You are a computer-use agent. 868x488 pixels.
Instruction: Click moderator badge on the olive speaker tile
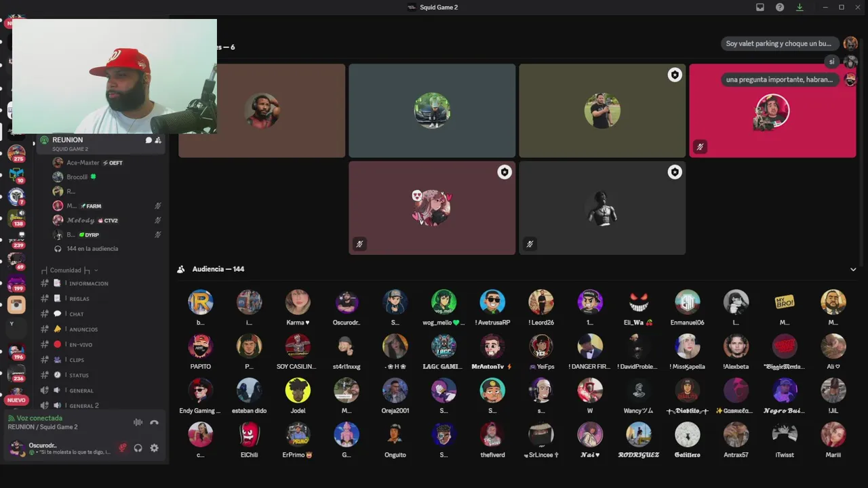pos(674,75)
